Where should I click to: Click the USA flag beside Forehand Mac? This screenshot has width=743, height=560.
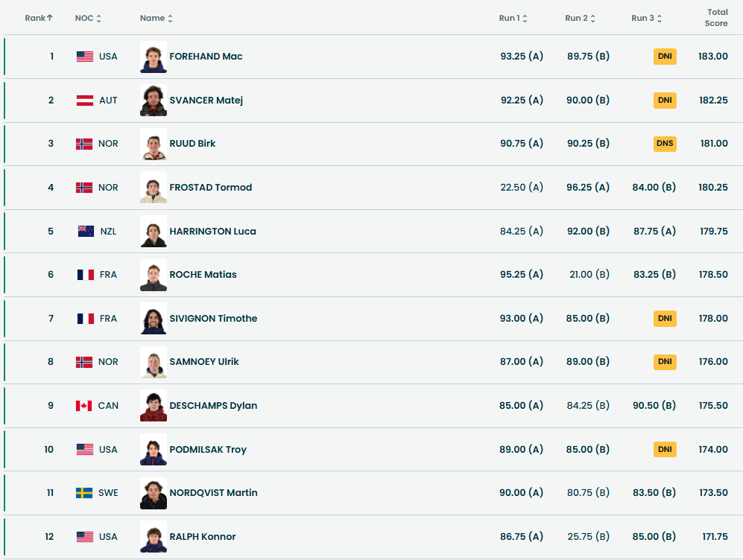(x=85, y=57)
